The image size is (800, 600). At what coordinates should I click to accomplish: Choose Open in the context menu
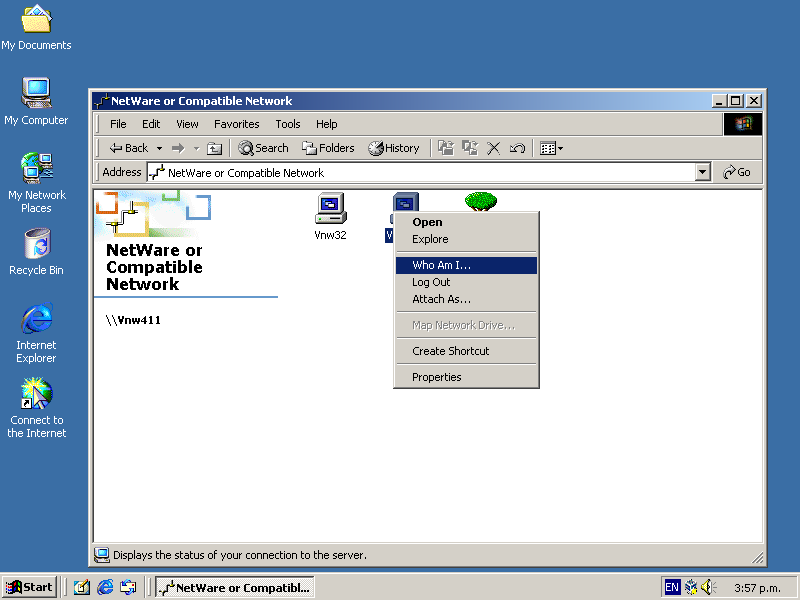(466, 222)
